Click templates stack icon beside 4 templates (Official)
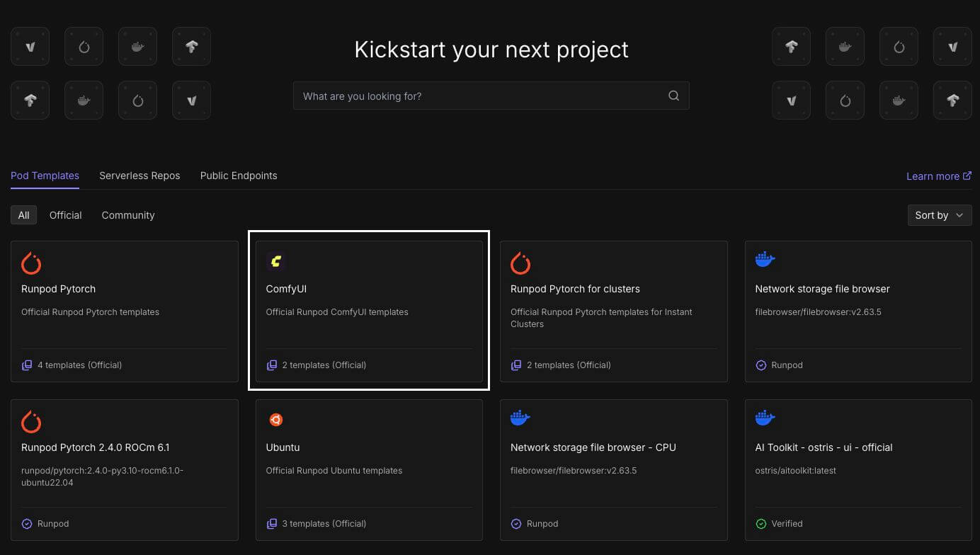This screenshot has width=980, height=555. pyautogui.click(x=27, y=365)
